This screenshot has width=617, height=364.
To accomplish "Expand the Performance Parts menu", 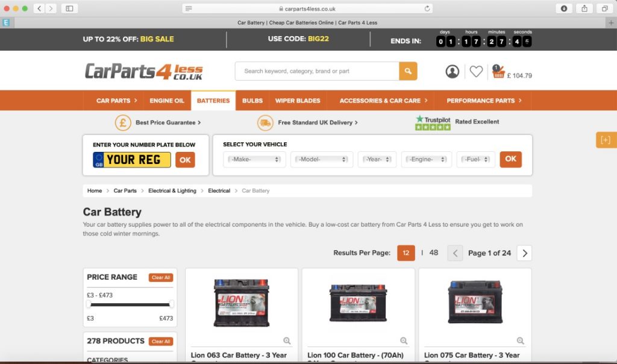I will (484, 101).
